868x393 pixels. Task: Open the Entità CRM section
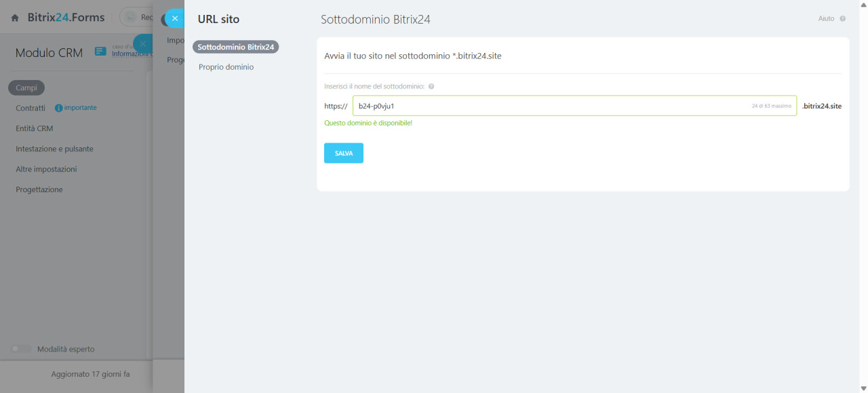[35, 128]
